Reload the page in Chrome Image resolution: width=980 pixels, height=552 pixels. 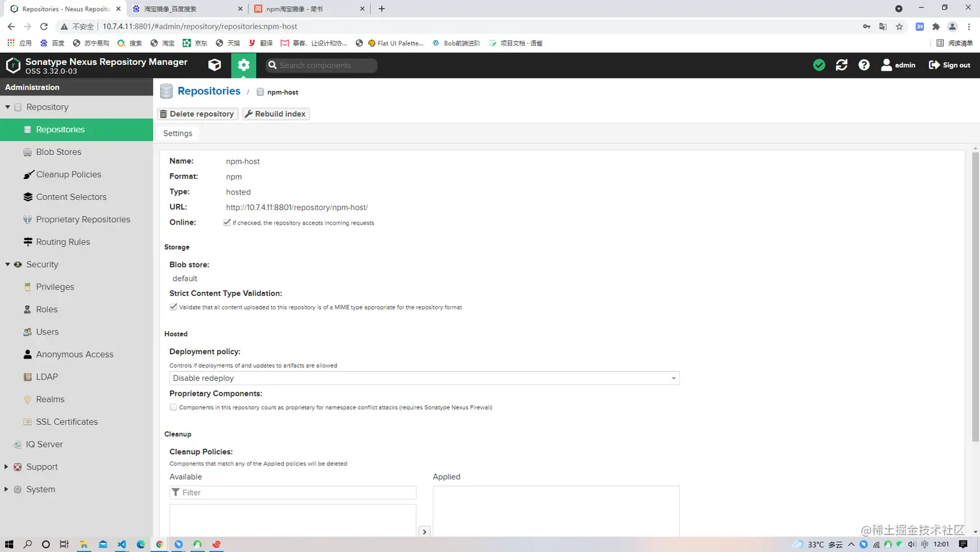[44, 27]
